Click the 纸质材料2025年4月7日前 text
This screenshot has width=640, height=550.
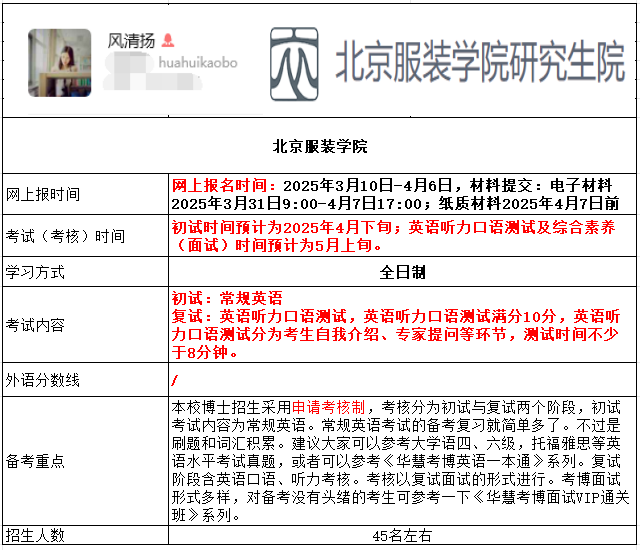[529, 203]
